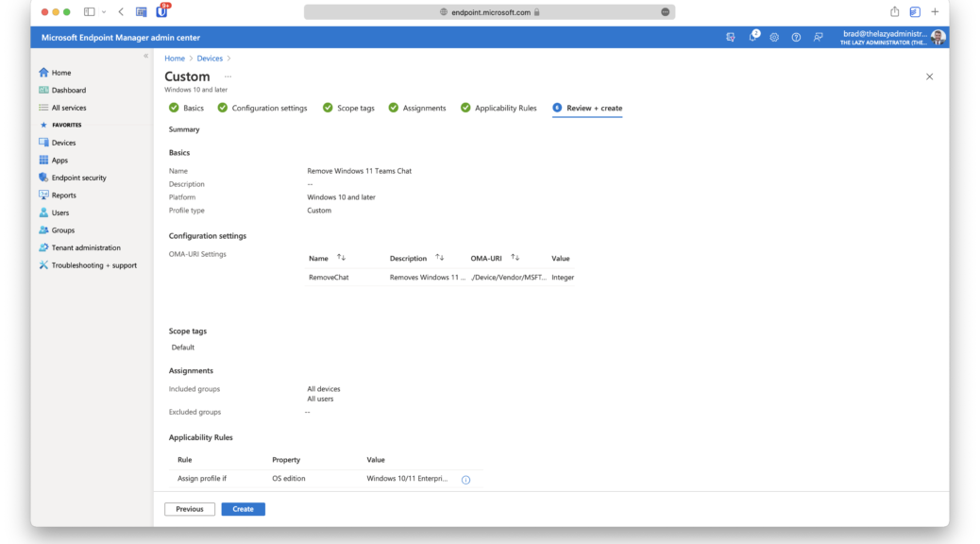Go to the Basics step tab
This screenshot has width=980, height=544.
186,109
